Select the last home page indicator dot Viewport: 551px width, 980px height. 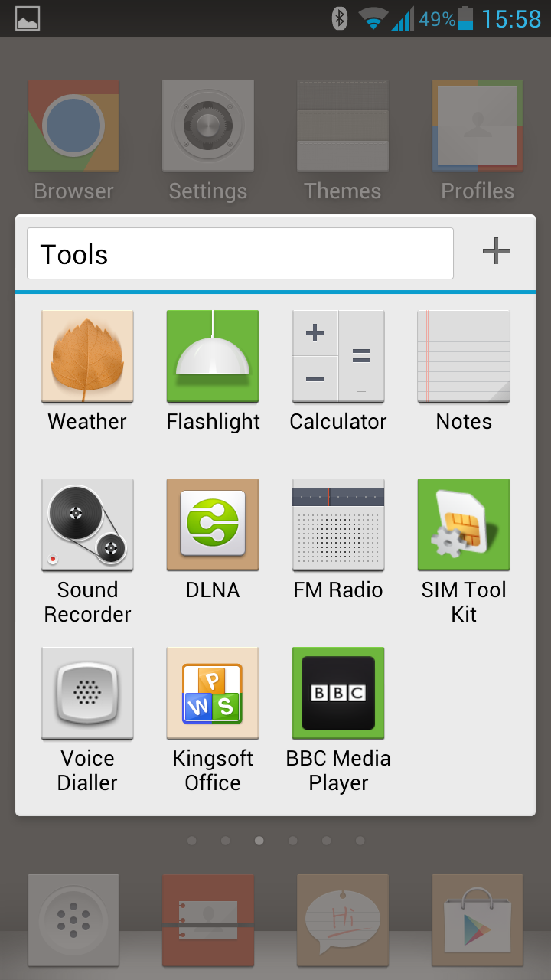point(360,841)
